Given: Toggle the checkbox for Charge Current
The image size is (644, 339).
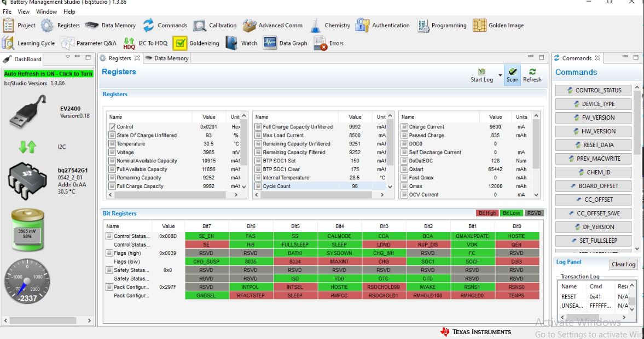Looking at the screenshot, I should [404, 127].
